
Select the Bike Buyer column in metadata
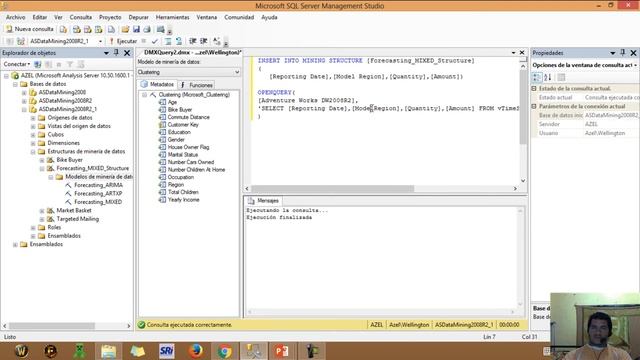[180, 109]
